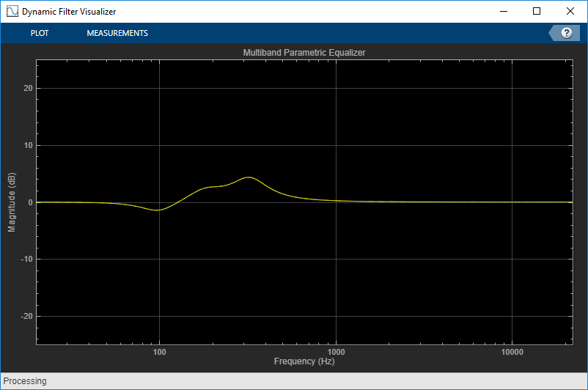The height and width of the screenshot is (390, 588).
Task: Click the 1000 Hz x-axis tick label
Action: click(336, 352)
